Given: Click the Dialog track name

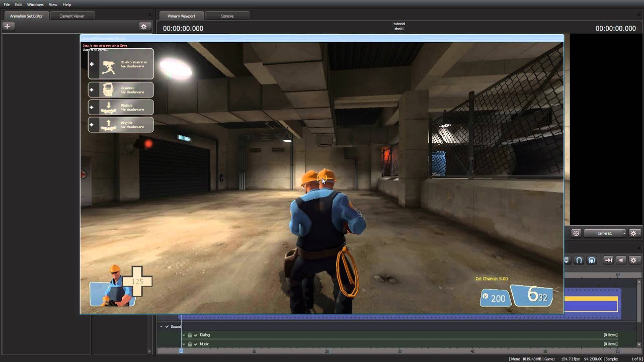Looking at the screenshot, I should [x=205, y=335].
